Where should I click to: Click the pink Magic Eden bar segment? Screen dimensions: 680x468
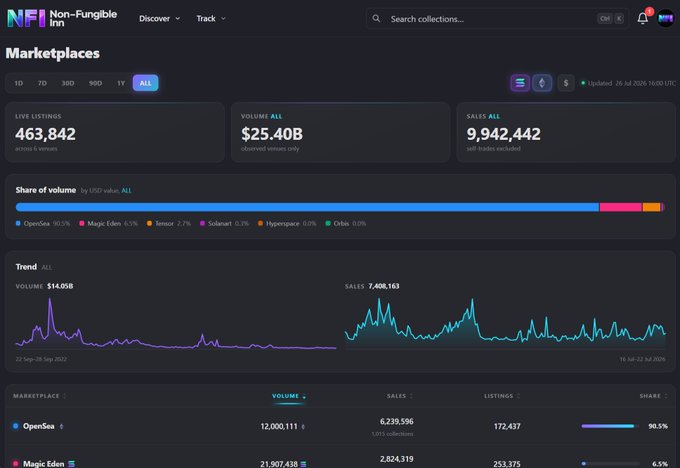pyautogui.click(x=621, y=207)
